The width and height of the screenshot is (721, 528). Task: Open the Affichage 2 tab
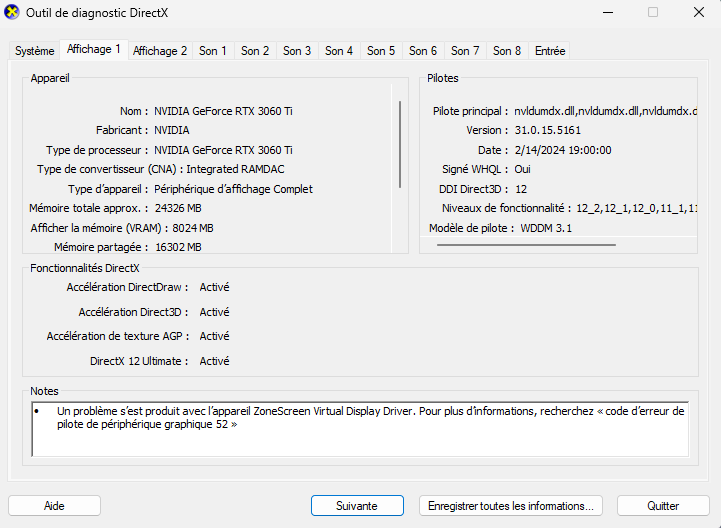coord(160,51)
